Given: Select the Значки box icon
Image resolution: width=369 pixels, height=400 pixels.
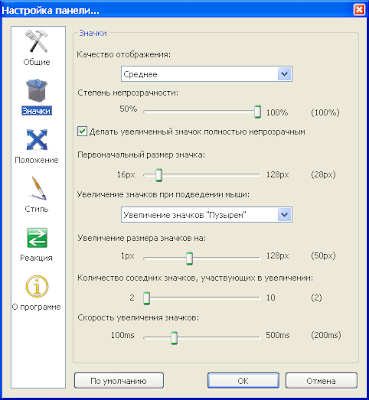Looking at the screenshot, I should coord(37,90).
